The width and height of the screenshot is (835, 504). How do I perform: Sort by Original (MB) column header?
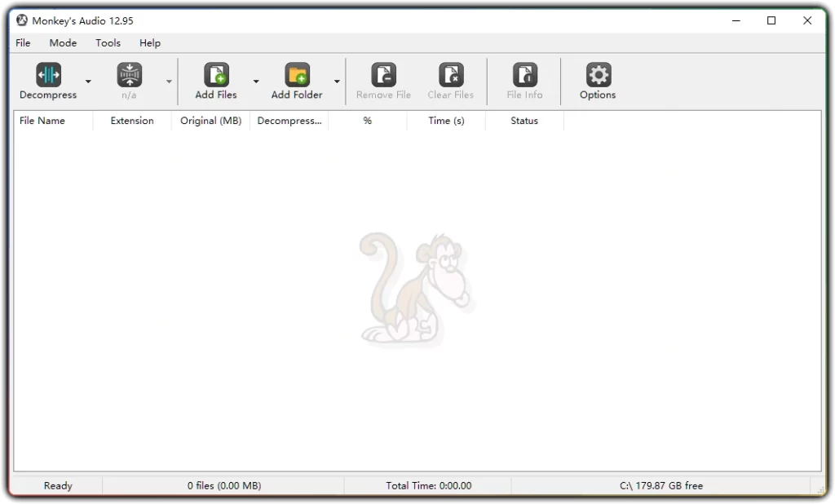tap(211, 121)
